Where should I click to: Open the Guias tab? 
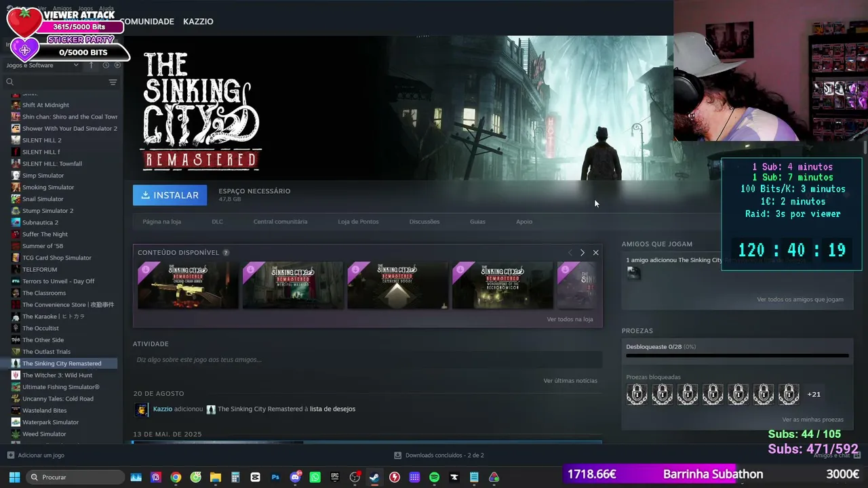[x=477, y=222]
